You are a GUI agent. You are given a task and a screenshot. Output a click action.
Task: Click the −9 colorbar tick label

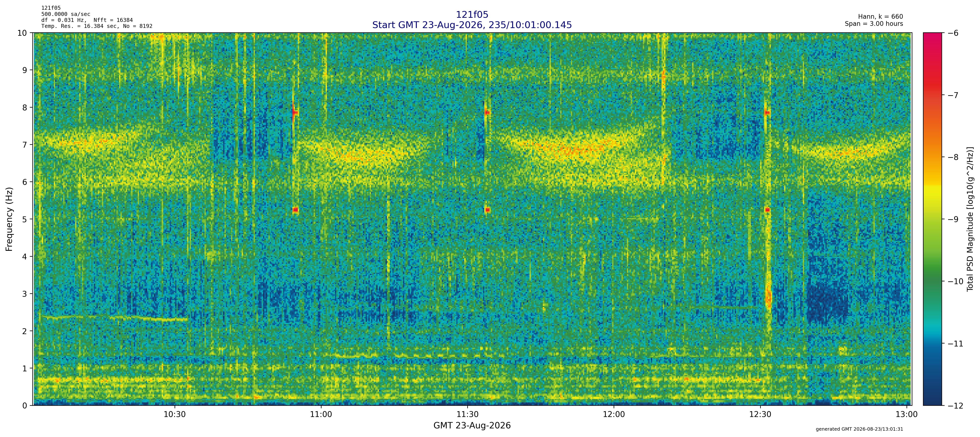coord(953,219)
